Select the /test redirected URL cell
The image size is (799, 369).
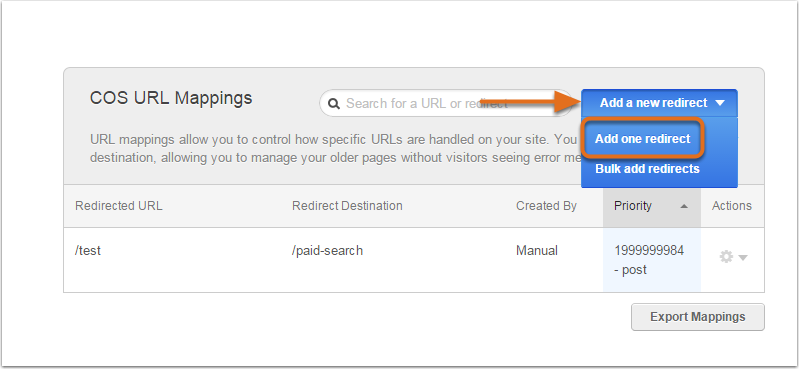coord(88,251)
